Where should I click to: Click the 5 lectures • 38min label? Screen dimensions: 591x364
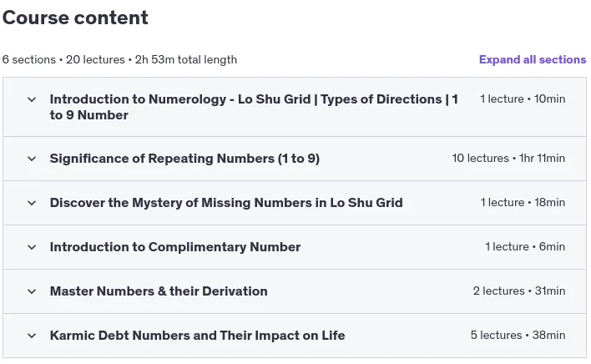point(518,335)
